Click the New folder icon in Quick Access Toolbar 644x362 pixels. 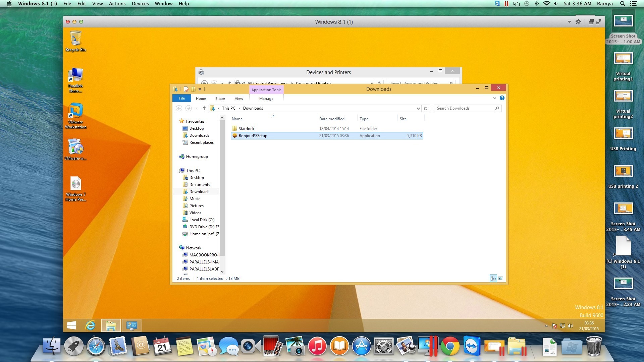tap(193, 89)
